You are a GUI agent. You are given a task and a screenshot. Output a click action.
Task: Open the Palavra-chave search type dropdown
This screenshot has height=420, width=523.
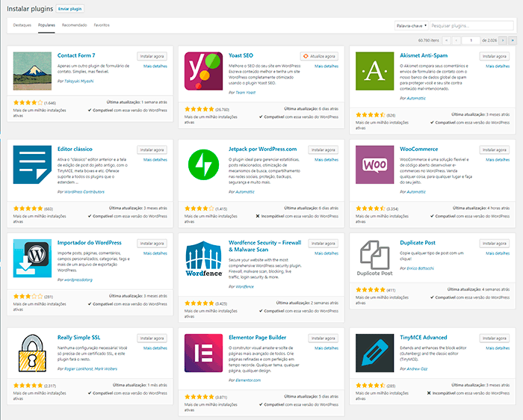point(411,25)
